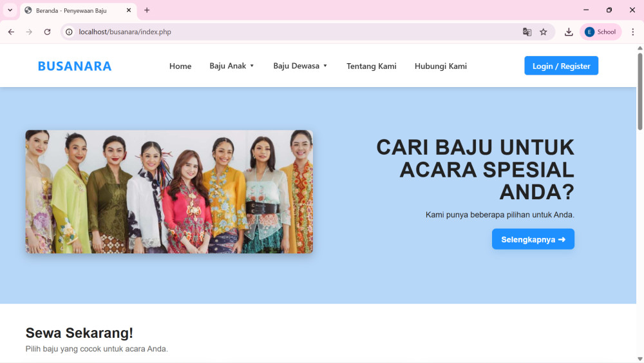Image resolution: width=644 pixels, height=363 pixels.
Task: Open Chrome three-dot menu
Action: (632, 32)
